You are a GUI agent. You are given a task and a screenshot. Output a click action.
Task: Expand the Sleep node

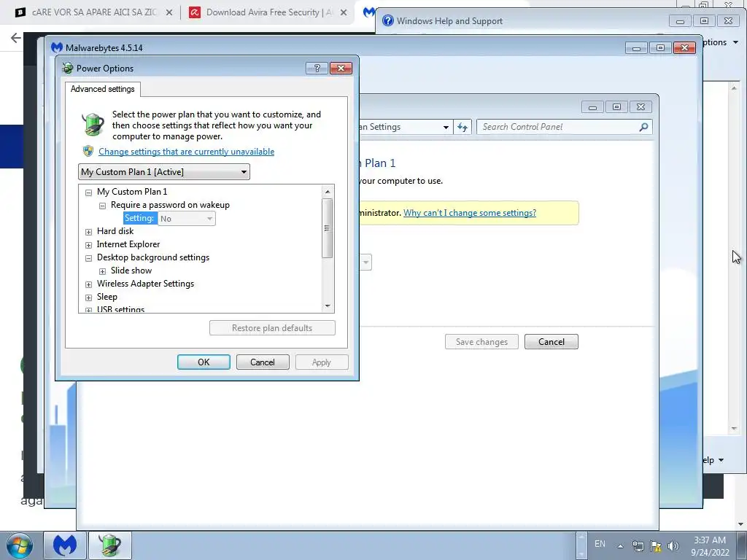tap(88, 297)
